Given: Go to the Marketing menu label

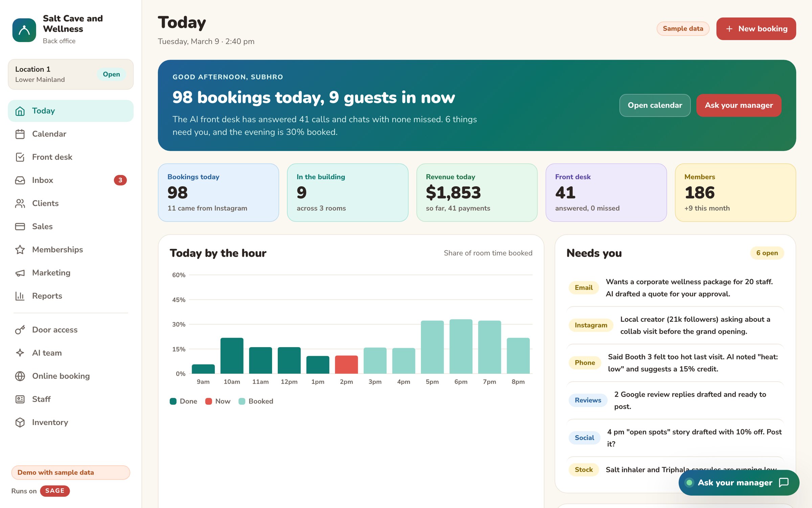Looking at the screenshot, I should tap(51, 273).
